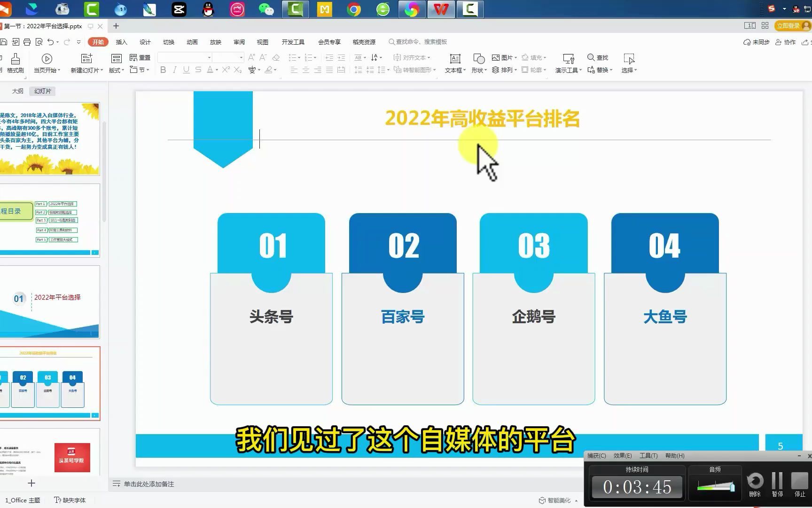Toggle Superscript formatting

tap(226, 70)
